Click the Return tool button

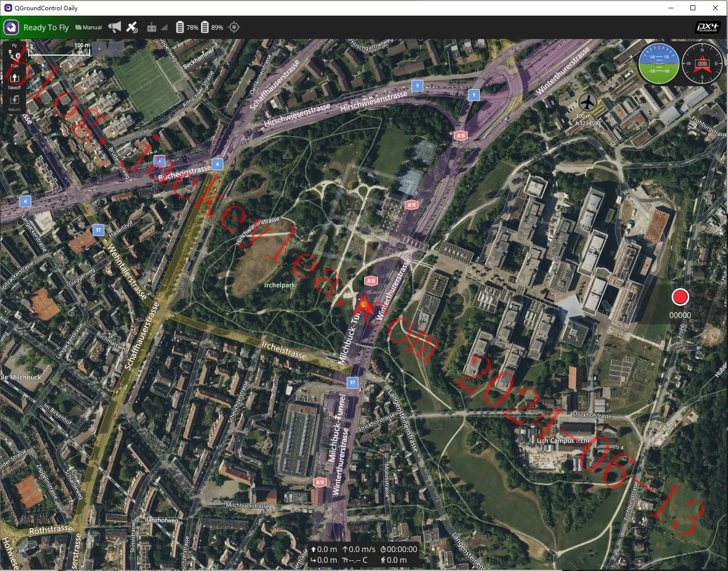[x=14, y=102]
